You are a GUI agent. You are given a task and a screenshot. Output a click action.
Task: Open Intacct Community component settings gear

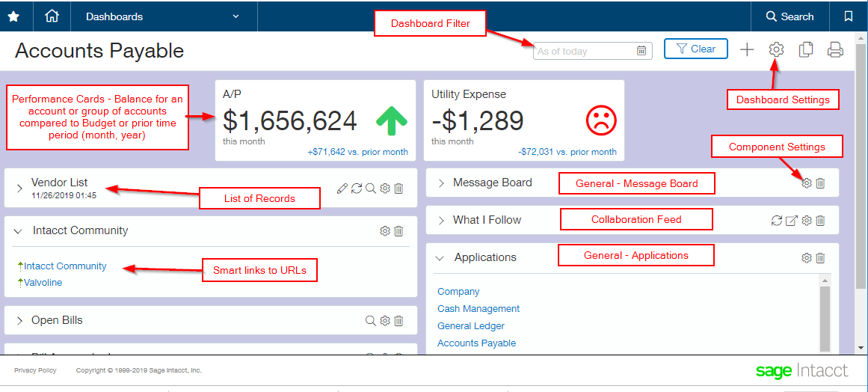(x=385, y=231)
